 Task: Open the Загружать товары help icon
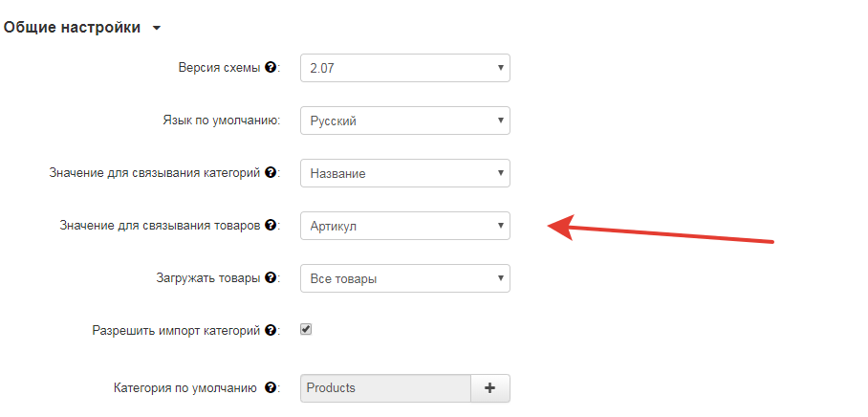271,278
